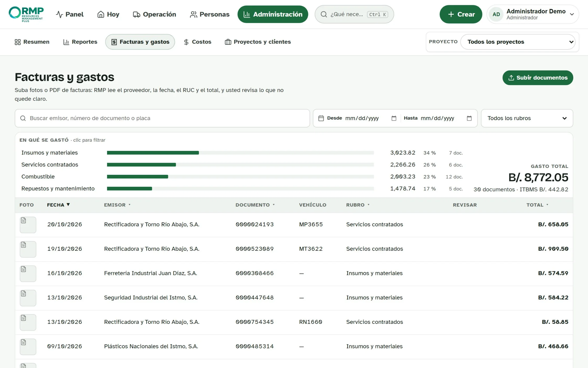Open photo thumbnail for Ferretería Industrial row
588x368 pixels.
[28, 274]
